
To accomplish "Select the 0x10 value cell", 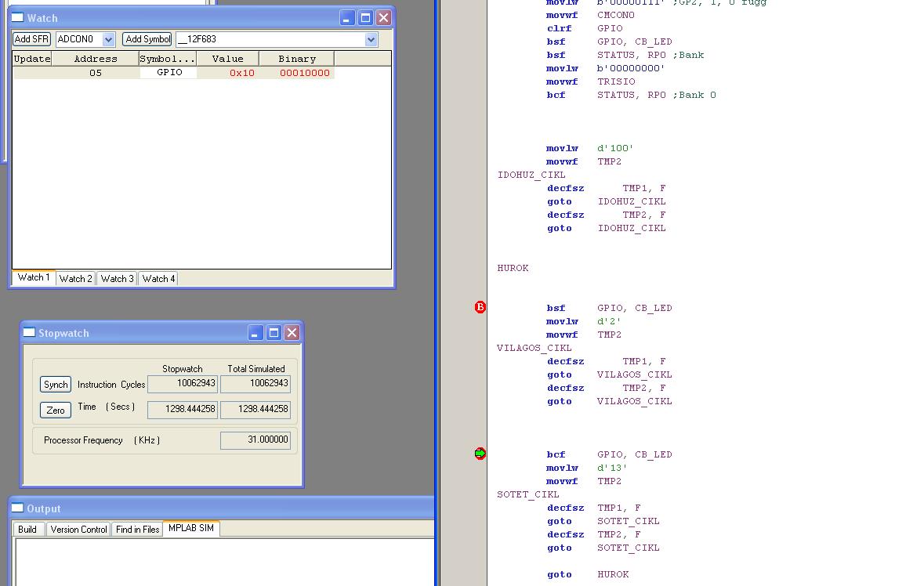I will [228, 73].
